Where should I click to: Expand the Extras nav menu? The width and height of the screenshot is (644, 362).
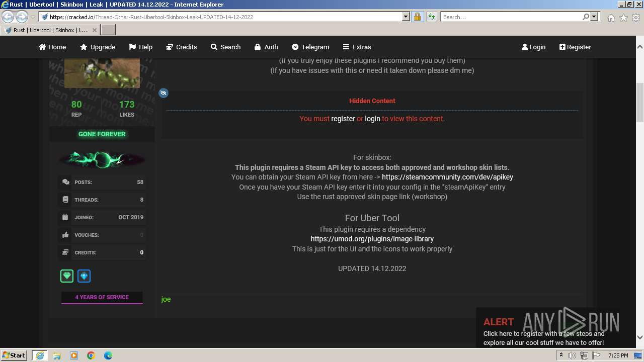357,47
